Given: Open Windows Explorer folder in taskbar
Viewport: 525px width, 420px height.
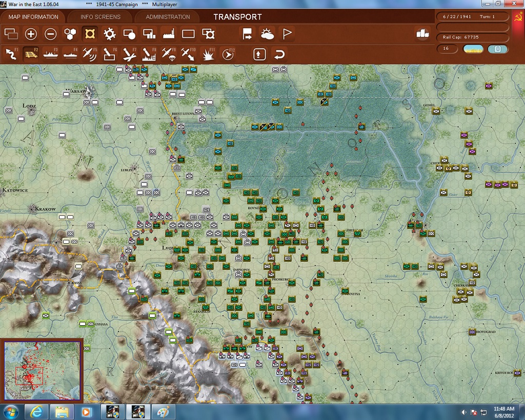Looking at the screenshot, I should (62, 412).
